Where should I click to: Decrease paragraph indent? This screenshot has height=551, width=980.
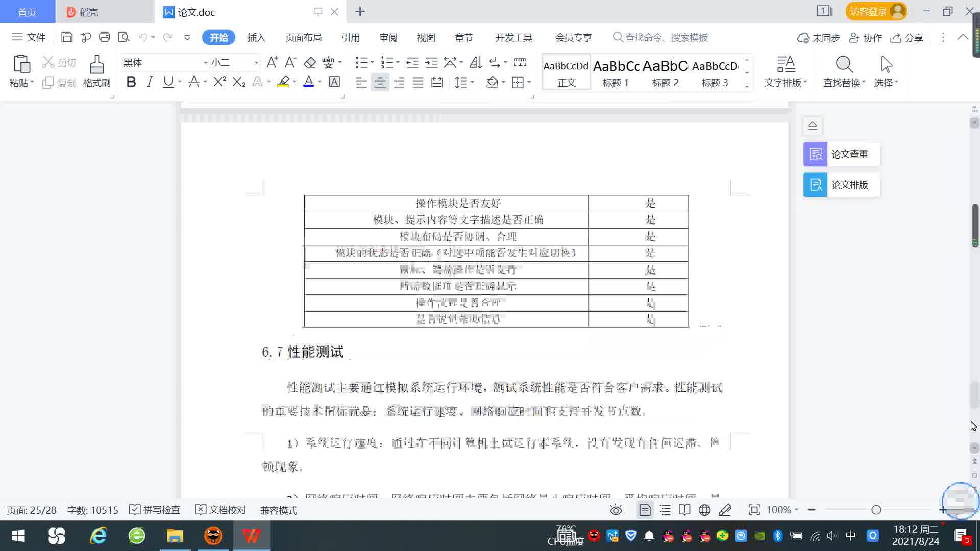point(412,62)
